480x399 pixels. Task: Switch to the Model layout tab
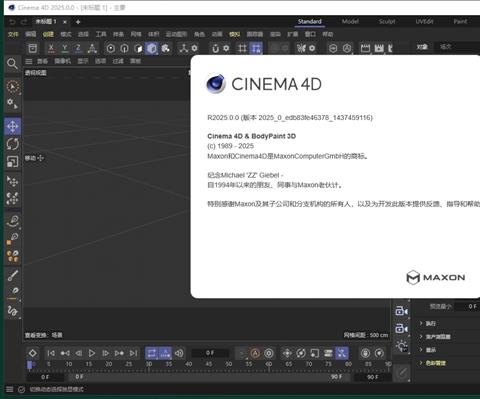pyautogui.click(x=350, y=22)
